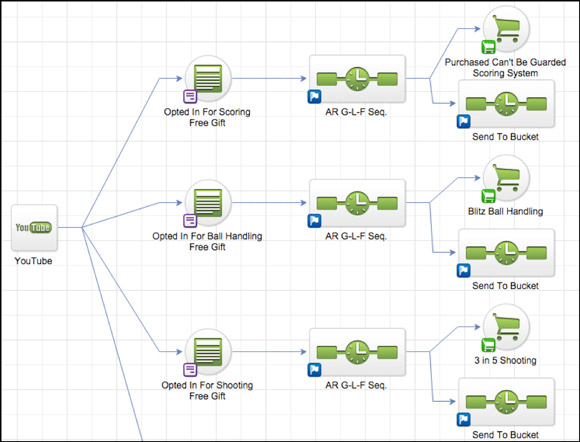The height and width of the screenshot is (442, 580).
Task: Select the Purchased Can't Be Guarded cart goal
Action: [506, 29]
